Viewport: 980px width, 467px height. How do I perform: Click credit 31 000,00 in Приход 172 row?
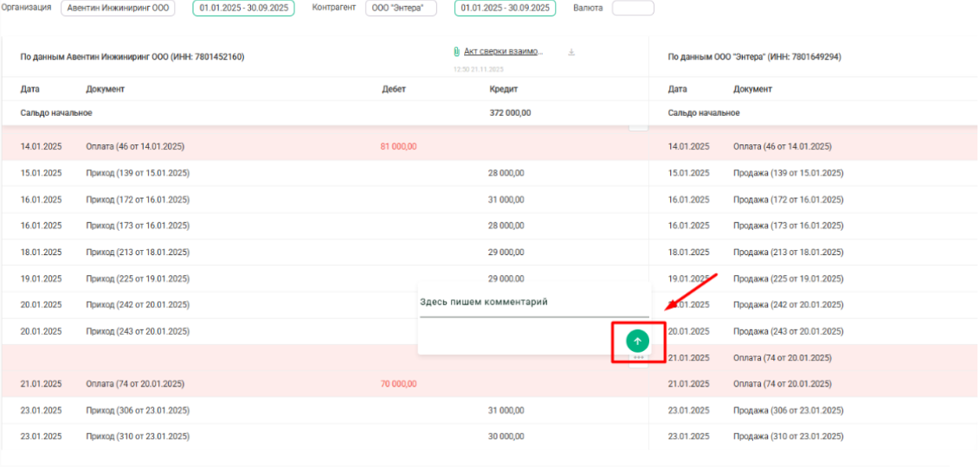506,200
